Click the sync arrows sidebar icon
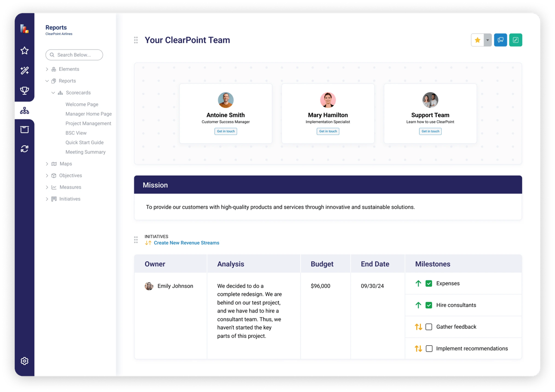 coord(25,149)
